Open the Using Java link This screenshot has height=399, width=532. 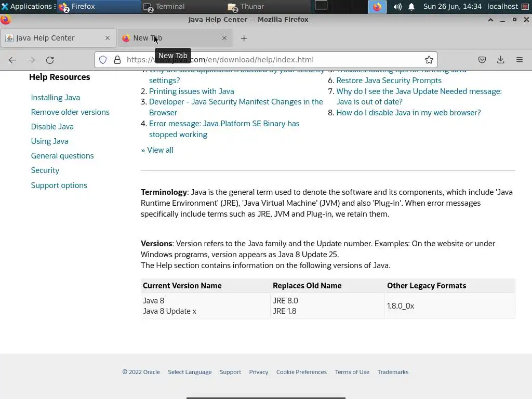coord(49,141)
